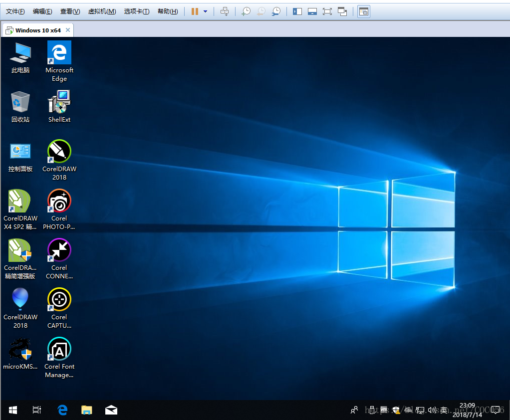Select the ShellExt desktop icon
Viewport: 510px width, 420px height.
59,107
